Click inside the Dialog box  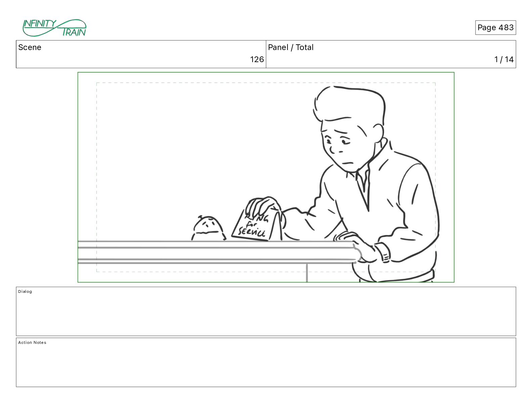[266, 311]
